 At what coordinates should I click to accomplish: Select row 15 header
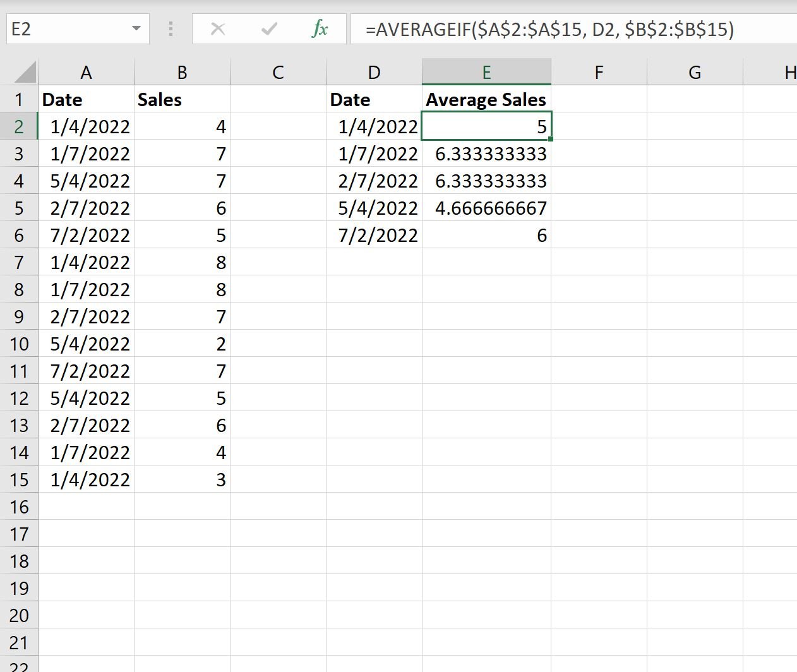[x=19, y=479]
